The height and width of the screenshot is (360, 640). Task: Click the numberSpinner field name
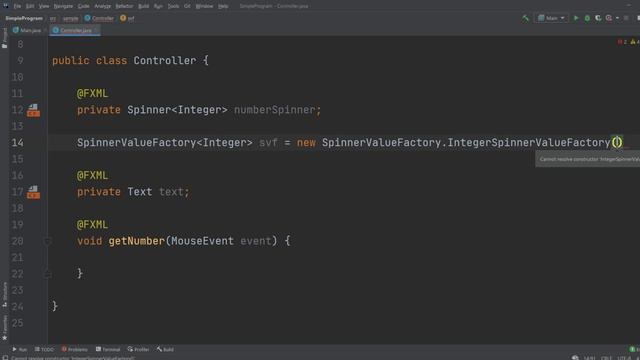pos(274,110)
